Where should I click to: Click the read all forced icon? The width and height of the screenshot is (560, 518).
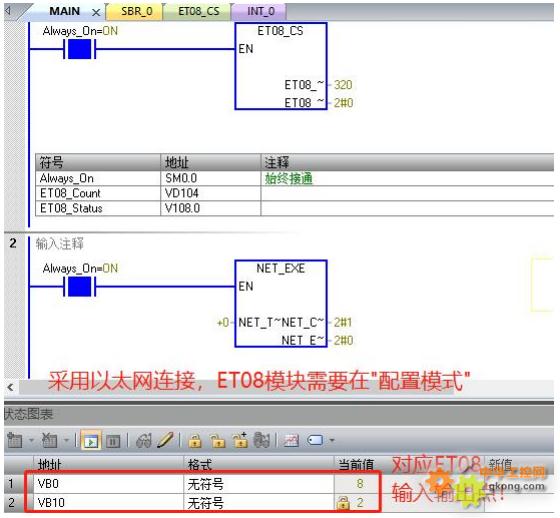262,440
